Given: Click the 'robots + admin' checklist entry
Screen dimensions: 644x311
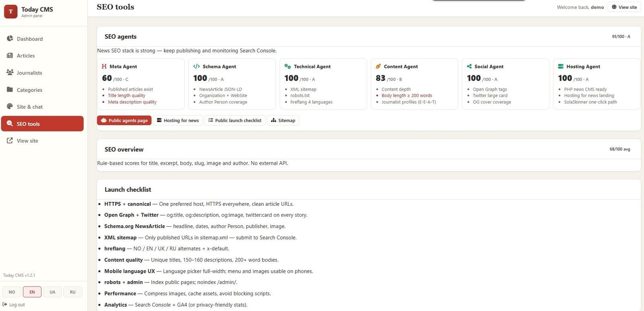Looking at the screenshot, I should [x=171, y=282].
